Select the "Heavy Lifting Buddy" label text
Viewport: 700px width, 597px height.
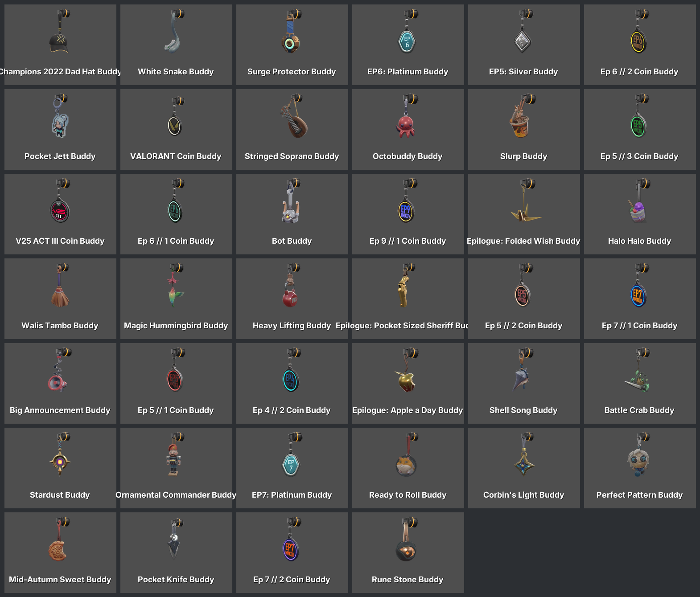(292, 326)
